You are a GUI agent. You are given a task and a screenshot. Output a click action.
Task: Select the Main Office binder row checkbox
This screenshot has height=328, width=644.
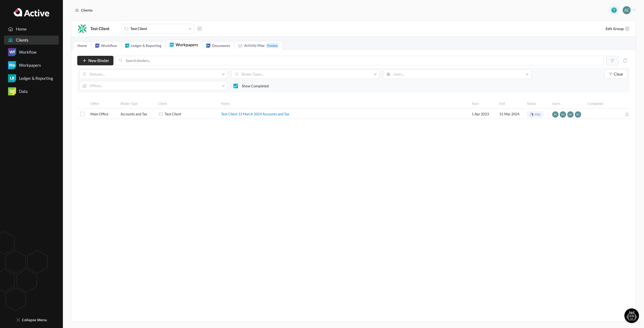pos(83,114)
